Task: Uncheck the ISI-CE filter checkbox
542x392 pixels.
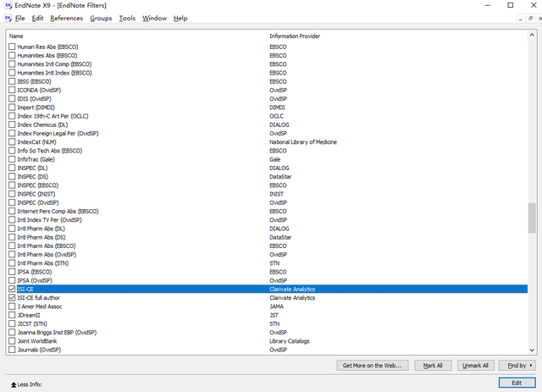Action: [x=12, y=289]
